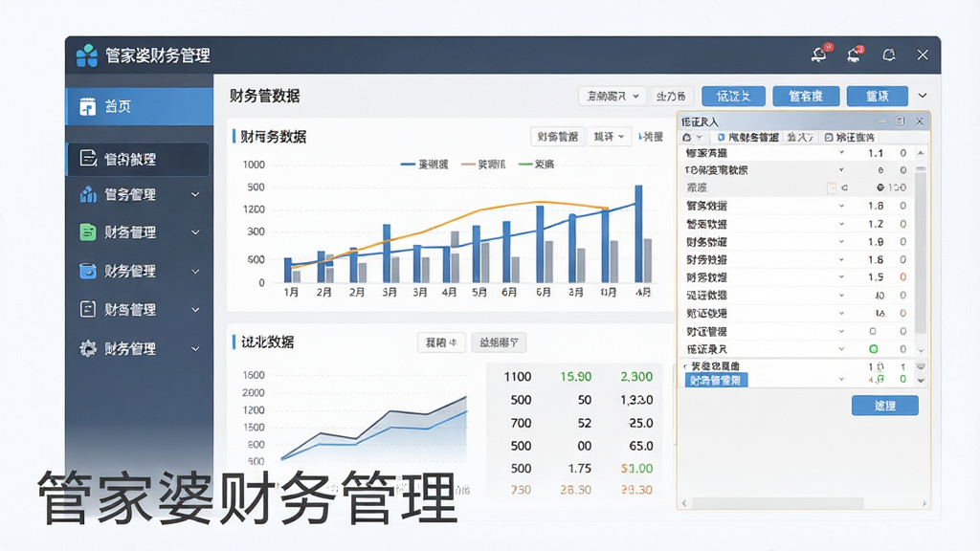The image size is (980, 551).
Task: Click the green value 2,300
Action: (636, 377)
